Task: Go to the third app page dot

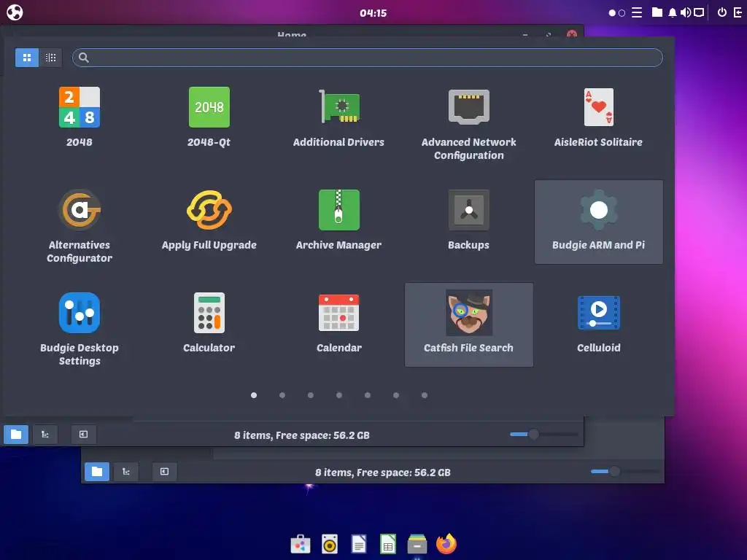Action: (311, 395)
